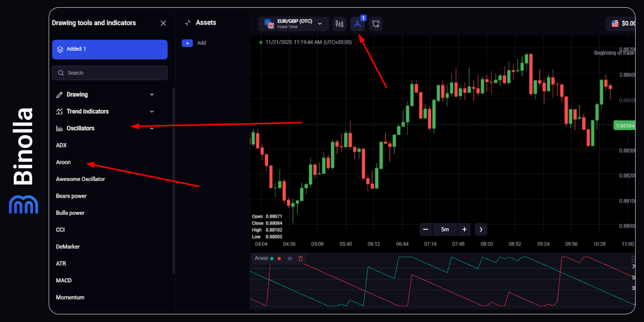Expand the Trend indicators chevron

(x=152, y=111)
